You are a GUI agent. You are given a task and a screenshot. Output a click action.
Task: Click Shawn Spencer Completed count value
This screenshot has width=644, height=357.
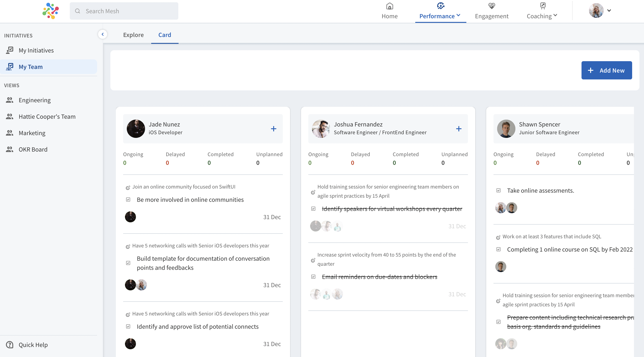click(579, 163)
